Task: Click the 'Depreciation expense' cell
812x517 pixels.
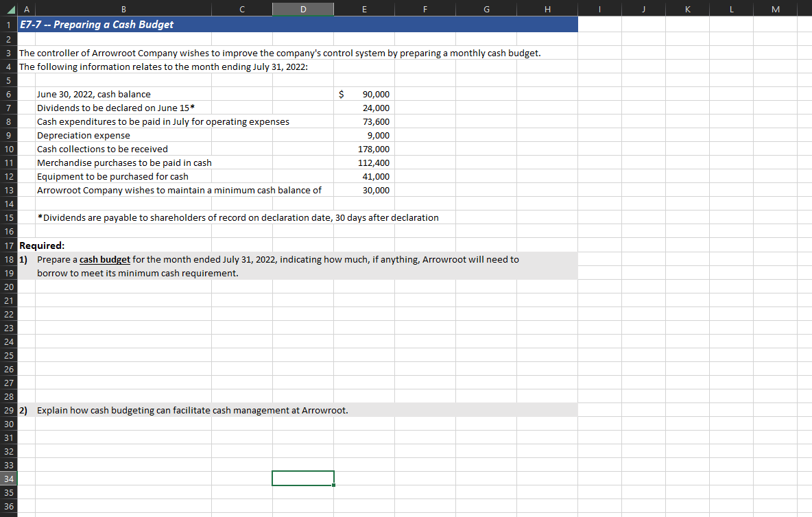Action: [84, 135]
